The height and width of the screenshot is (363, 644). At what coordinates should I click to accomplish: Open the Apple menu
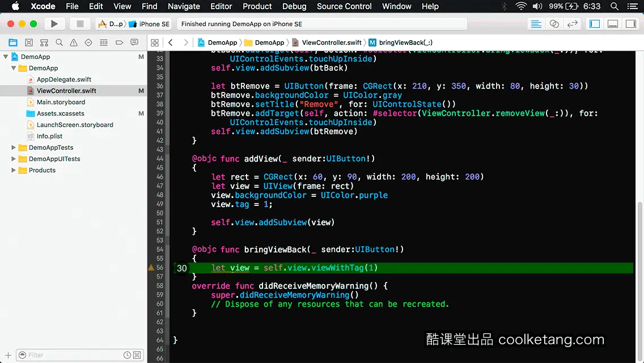point(16,6)
